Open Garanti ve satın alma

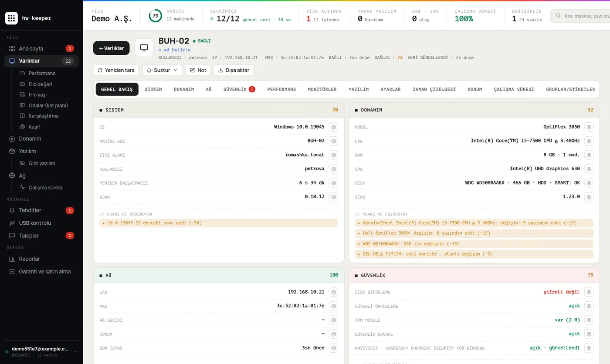(41, 271)
